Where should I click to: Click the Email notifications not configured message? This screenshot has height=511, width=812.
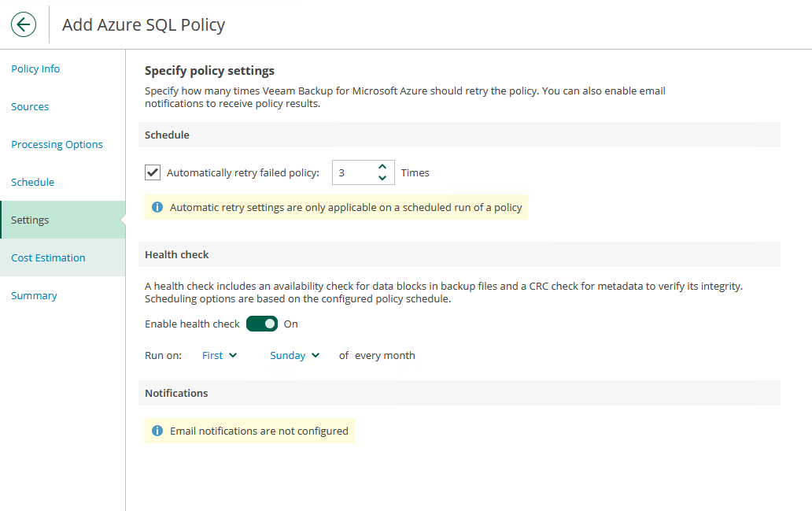[259, 431]
